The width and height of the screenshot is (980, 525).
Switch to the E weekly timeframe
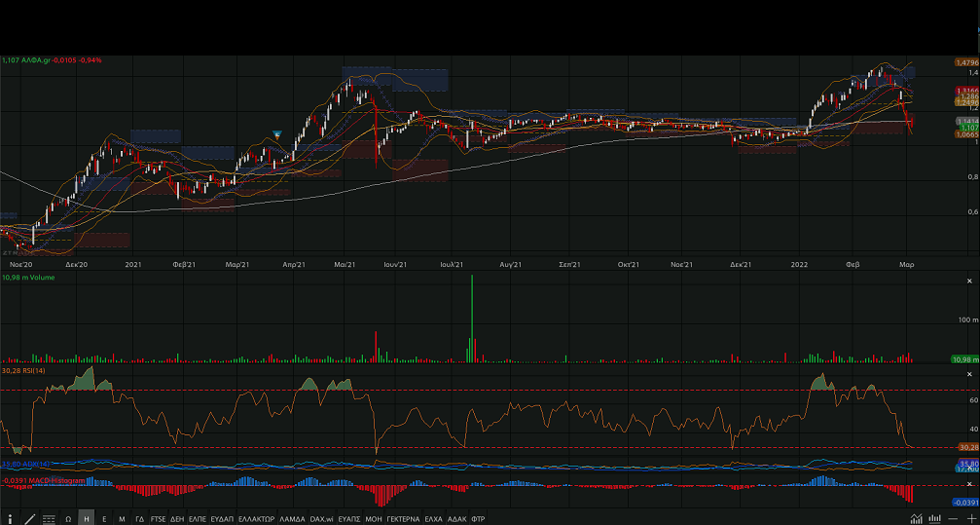tap(104, 519)
